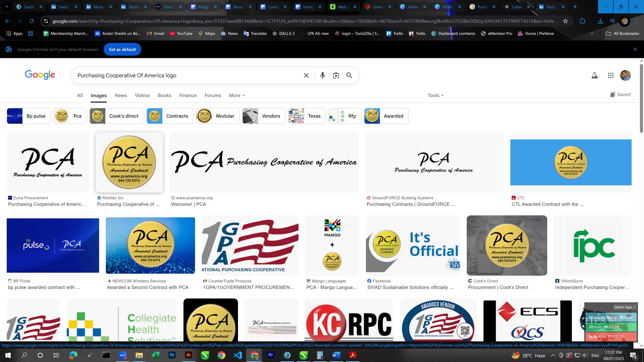The width and height of the screenshot is (644, 362).
Task: Open YouTube bookmark in bookmarks bar
Action: (181, 34)
